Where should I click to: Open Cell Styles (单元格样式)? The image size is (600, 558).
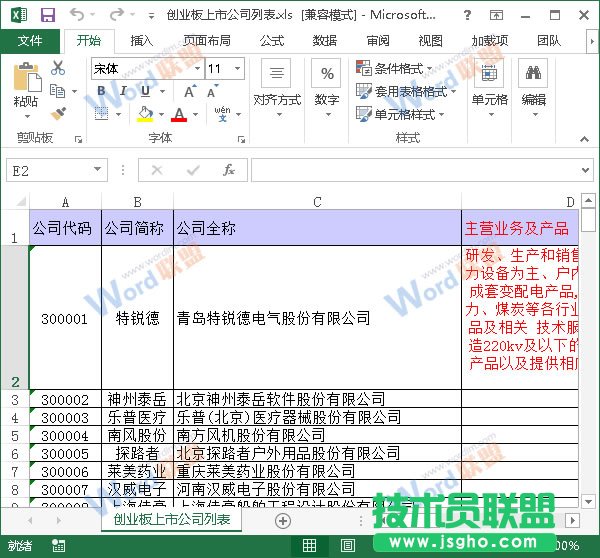click(400, 114)
